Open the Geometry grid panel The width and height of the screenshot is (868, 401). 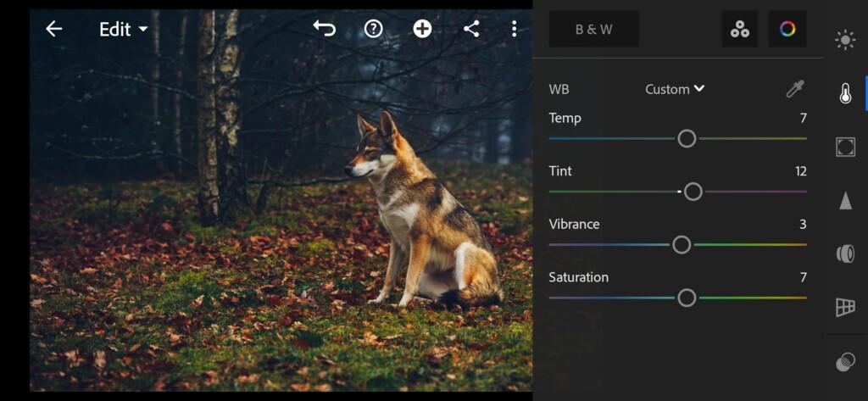(845, 307)
